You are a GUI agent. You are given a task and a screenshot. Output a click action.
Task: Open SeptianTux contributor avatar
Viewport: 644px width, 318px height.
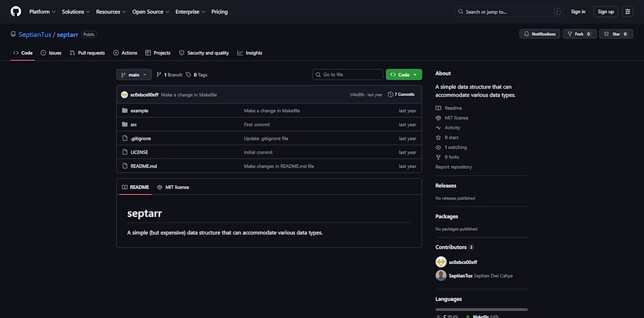pos(441,276)
